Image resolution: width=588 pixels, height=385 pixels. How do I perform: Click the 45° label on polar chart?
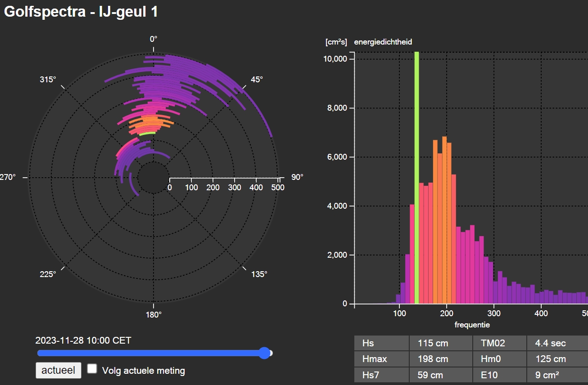tap(257, 80)
